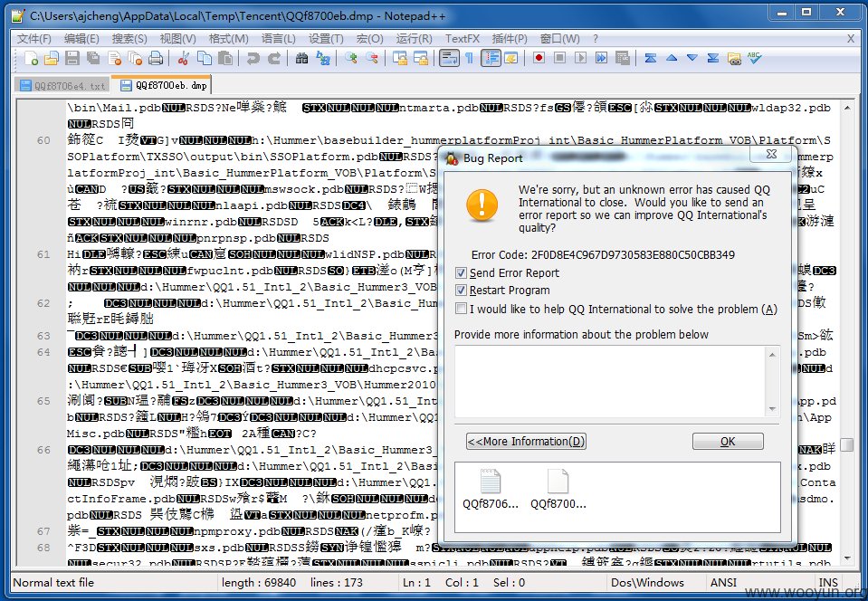Open the 语言(L) menu
This screenshot has width=868, height=601.
tap(278, 39)
